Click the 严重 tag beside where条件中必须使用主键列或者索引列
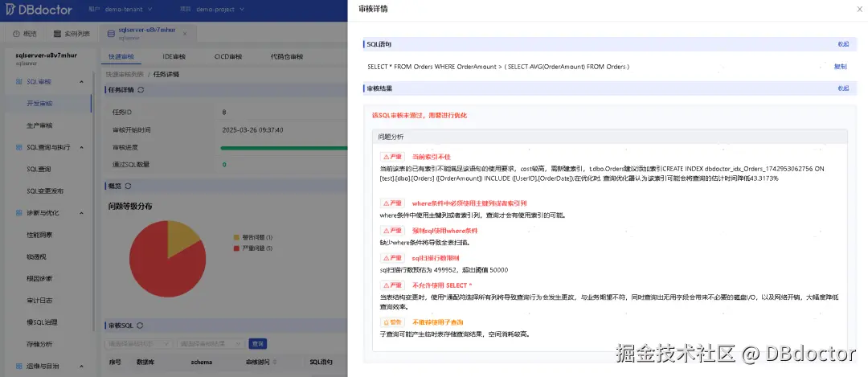 pos(392,203)
